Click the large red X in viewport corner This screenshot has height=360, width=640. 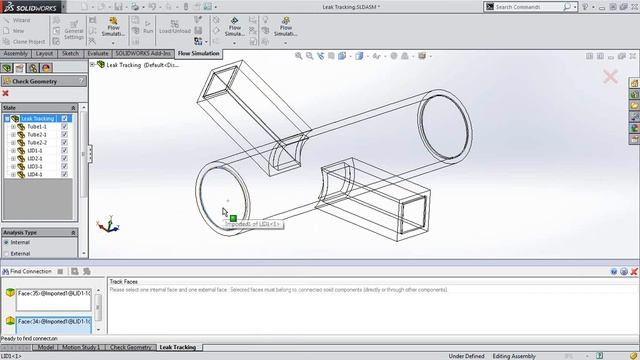(610, 76)
